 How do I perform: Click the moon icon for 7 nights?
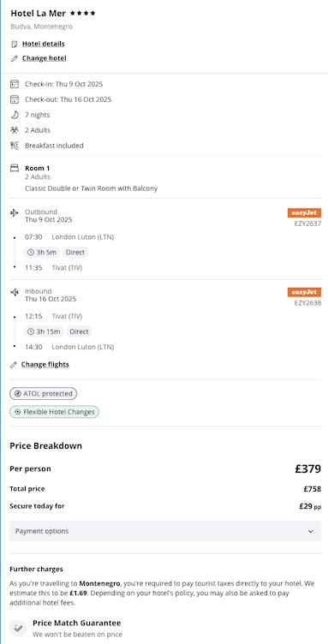[x=15, y=115]
